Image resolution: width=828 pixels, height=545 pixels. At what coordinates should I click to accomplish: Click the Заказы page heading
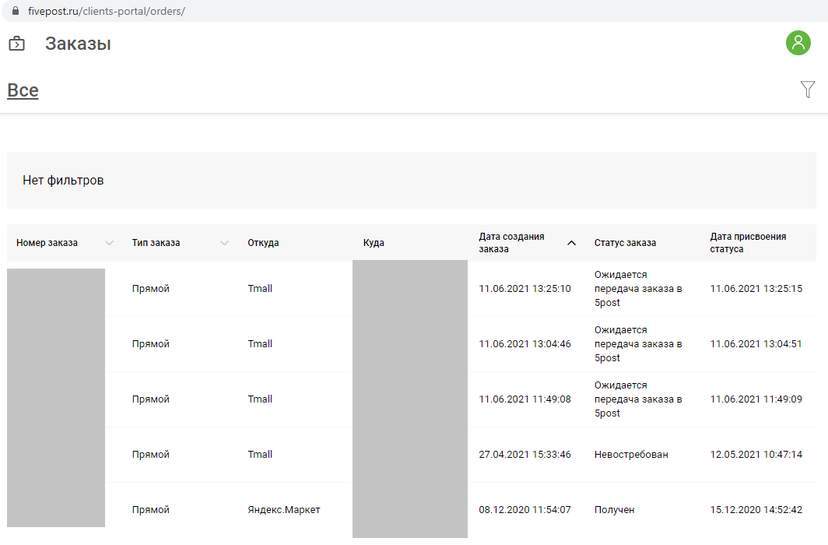point(78,44)
